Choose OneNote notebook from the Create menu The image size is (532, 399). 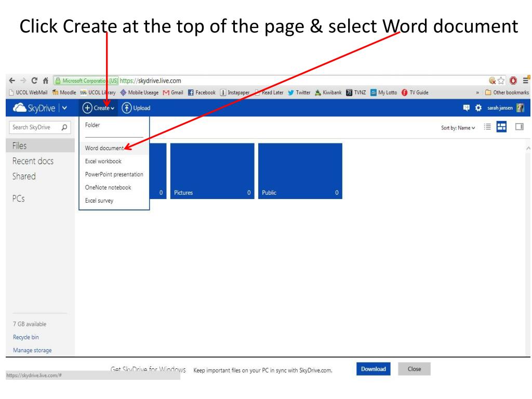click(114, 188)
